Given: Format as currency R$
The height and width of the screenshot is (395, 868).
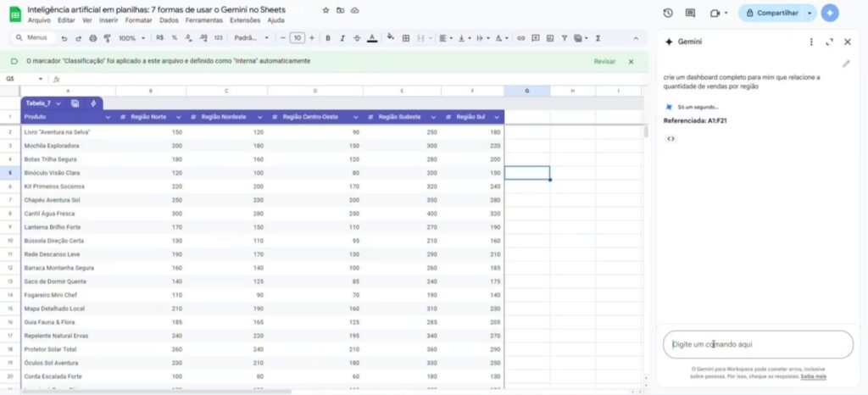Looking at the screenshot, I should coord(160,38).
